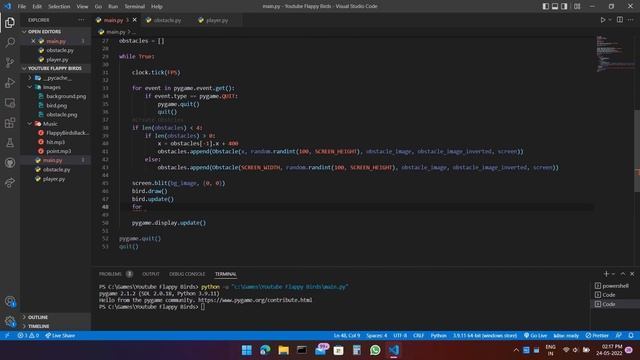Expand the Outline section
The image size is (640, 360).
56,317
